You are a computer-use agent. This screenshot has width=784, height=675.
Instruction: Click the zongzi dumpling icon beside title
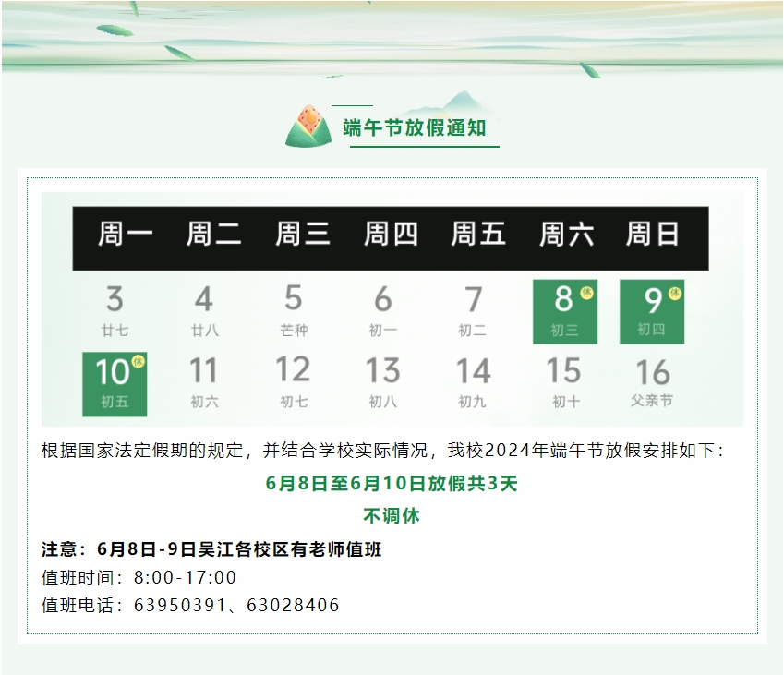click(x=308, y=126)
